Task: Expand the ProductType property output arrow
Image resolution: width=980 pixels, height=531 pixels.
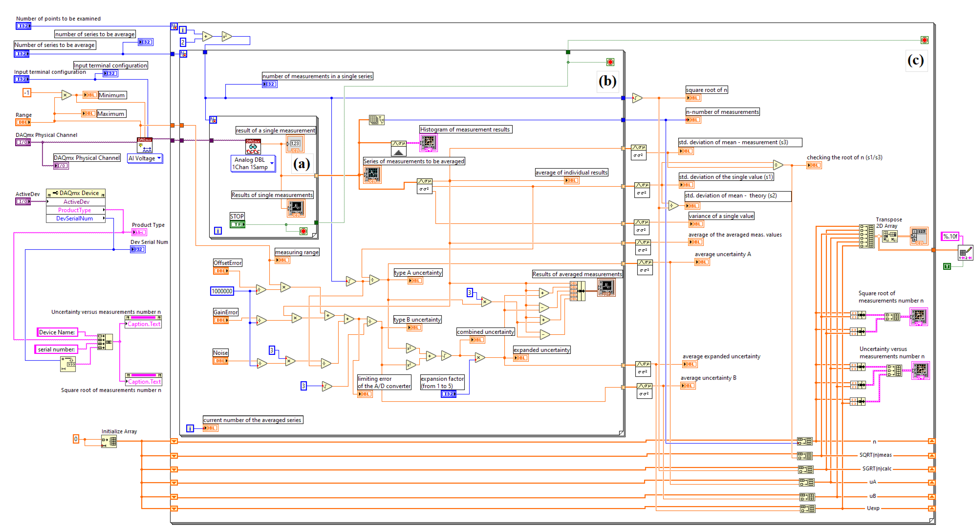Action: [x=104, y=210]
